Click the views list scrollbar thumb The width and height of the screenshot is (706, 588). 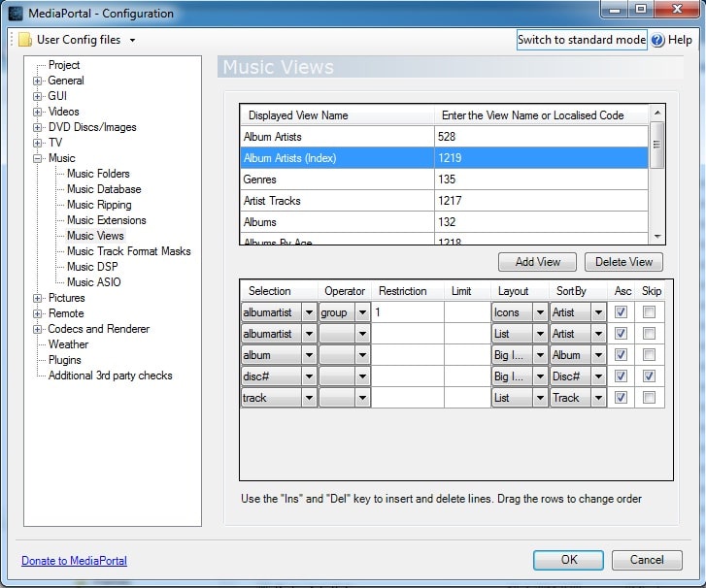(x=657, y=145)
